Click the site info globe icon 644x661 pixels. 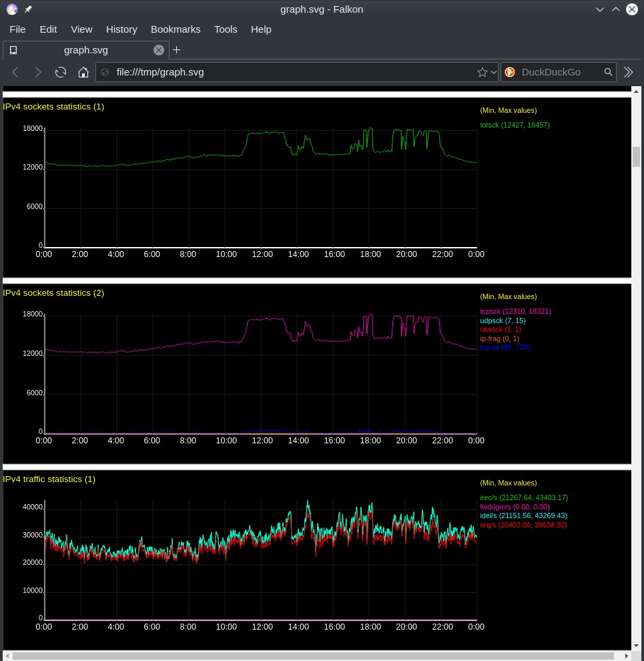[x=105, y=72]
